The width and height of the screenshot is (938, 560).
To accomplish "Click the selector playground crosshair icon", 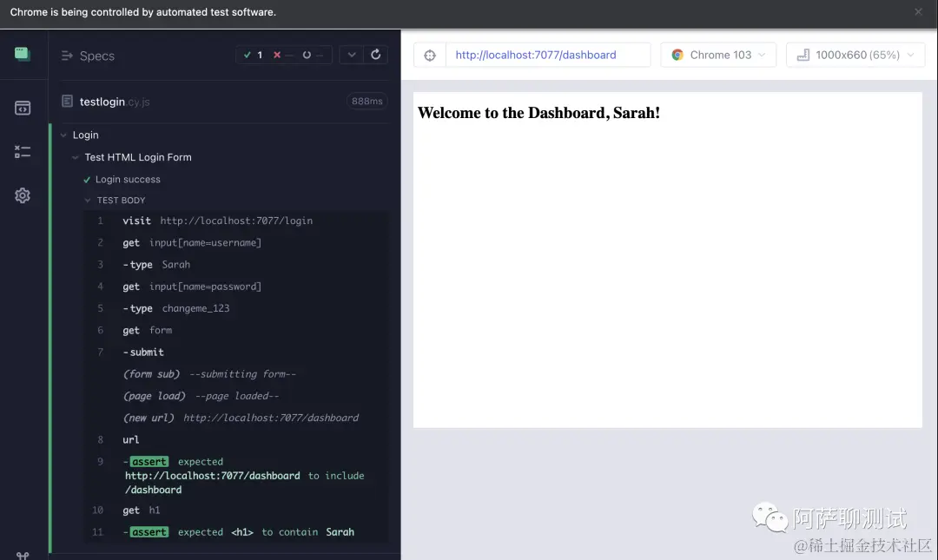I will point(430,55).
